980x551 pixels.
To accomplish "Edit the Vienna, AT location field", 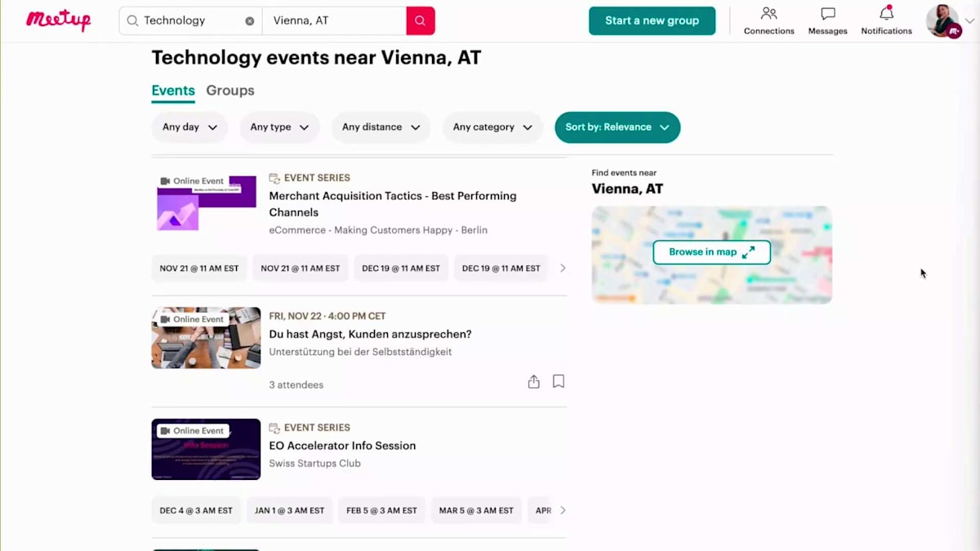I will click(x=334, y=20).
